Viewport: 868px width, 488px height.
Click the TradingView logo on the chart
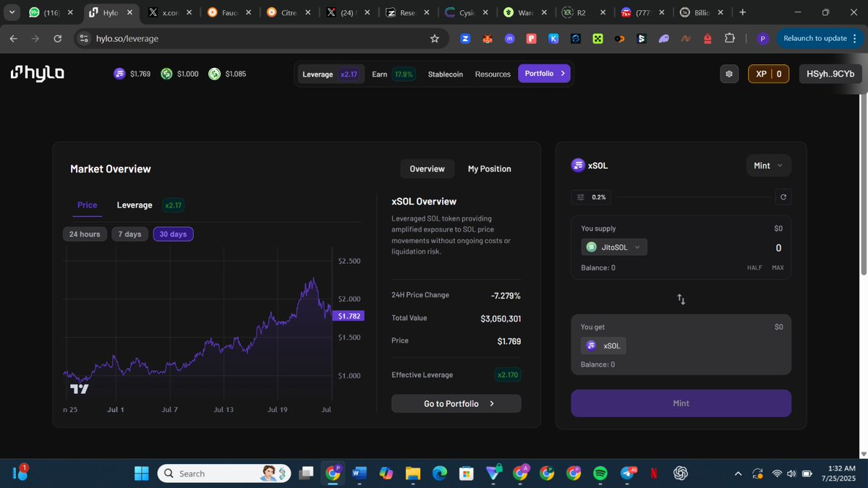pyautogui.click(x=79, y=389)
